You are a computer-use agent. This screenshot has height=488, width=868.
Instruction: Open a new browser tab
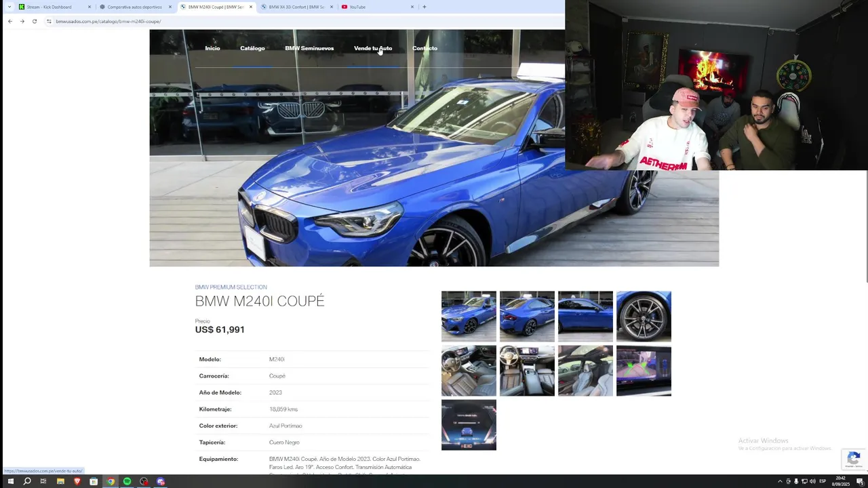click(425, 7)
